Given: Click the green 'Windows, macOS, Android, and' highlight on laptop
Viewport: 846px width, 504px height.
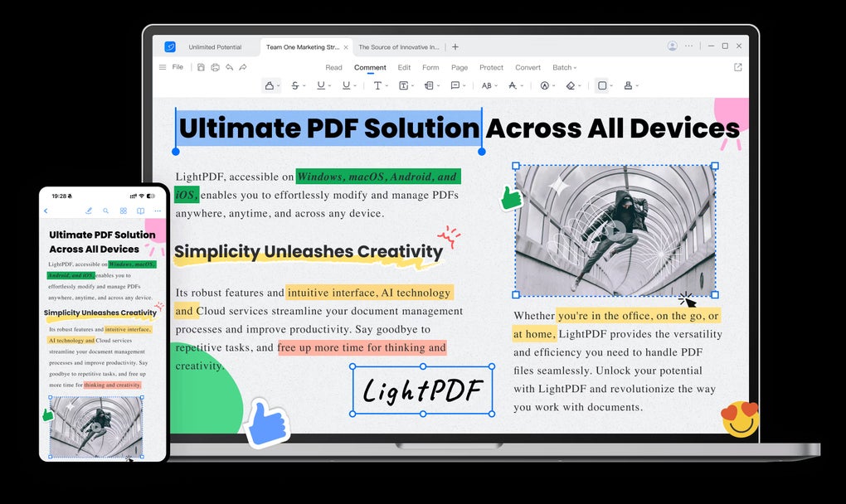Looking at the screenshot, I should point(377,177).
